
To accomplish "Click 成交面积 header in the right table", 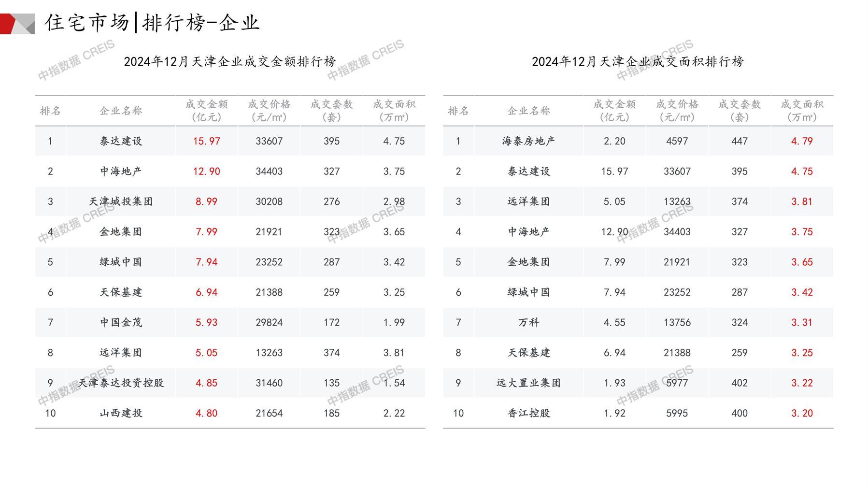I will pos(802,111).
